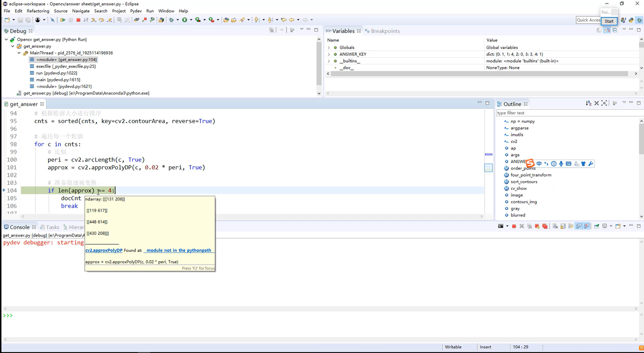Select four_point_transform in the Outline
The height and width of the screenshot is (353, 644).
coord(531,175)
